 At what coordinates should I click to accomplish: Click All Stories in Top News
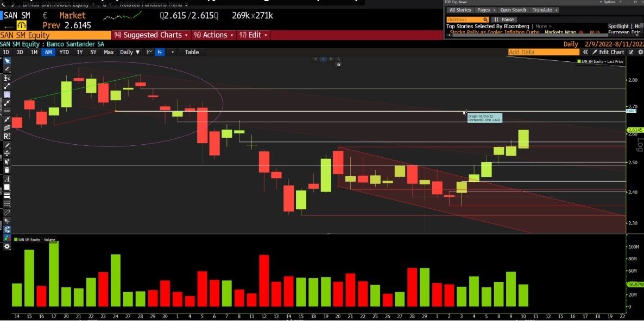point(460,10)
